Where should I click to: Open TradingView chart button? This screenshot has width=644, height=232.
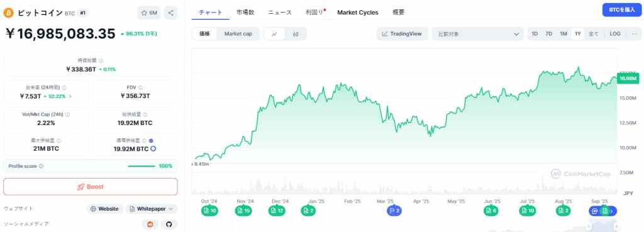(402, 34)
